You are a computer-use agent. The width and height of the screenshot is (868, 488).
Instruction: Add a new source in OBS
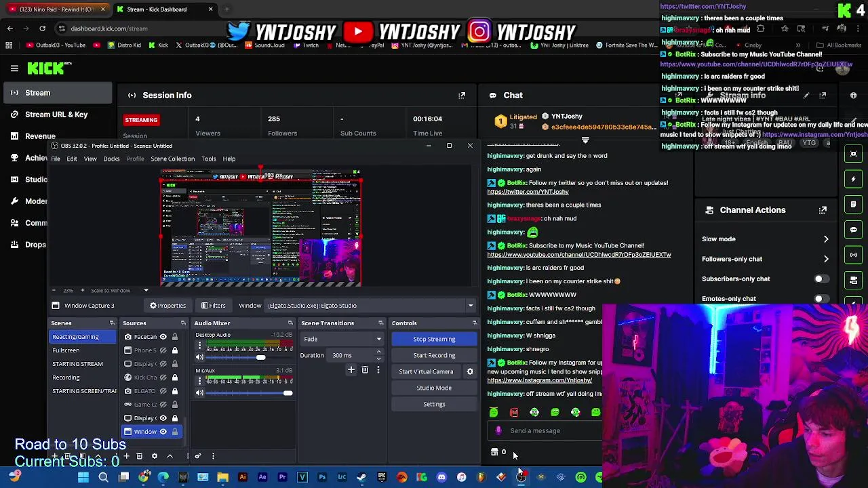click(x=125, y=456)
